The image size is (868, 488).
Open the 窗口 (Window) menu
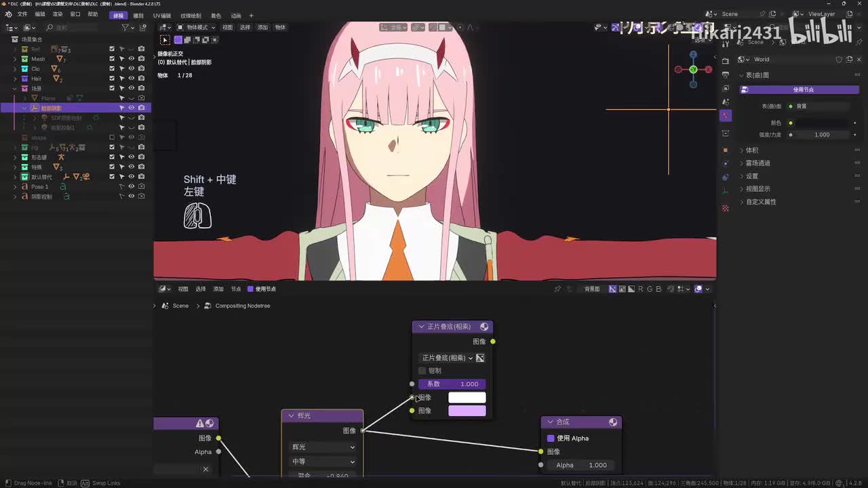pos(75,15)
